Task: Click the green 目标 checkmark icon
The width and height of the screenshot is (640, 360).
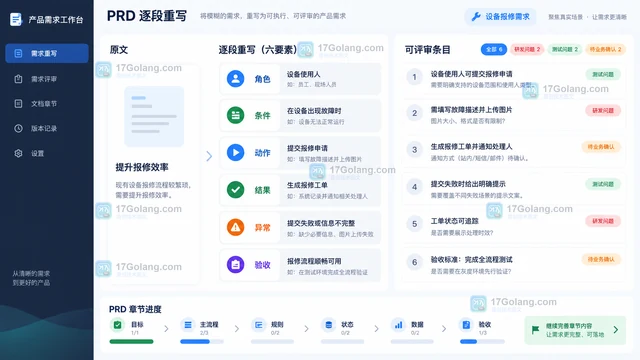Action: click(118, 325)
